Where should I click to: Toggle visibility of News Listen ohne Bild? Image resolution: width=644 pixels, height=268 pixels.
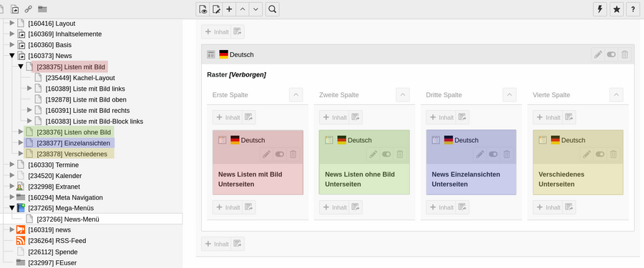pyautogui.click(x=386, y=154)
